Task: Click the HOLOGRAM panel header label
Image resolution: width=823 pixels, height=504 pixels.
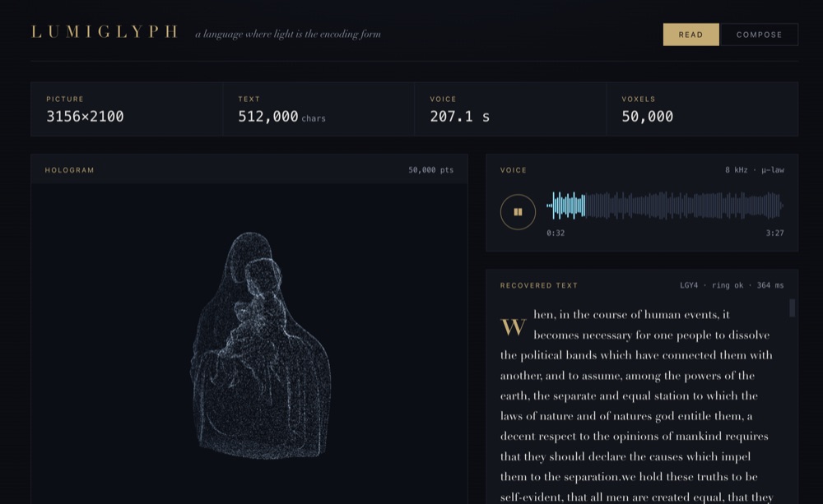Action: tap(69, 170)
